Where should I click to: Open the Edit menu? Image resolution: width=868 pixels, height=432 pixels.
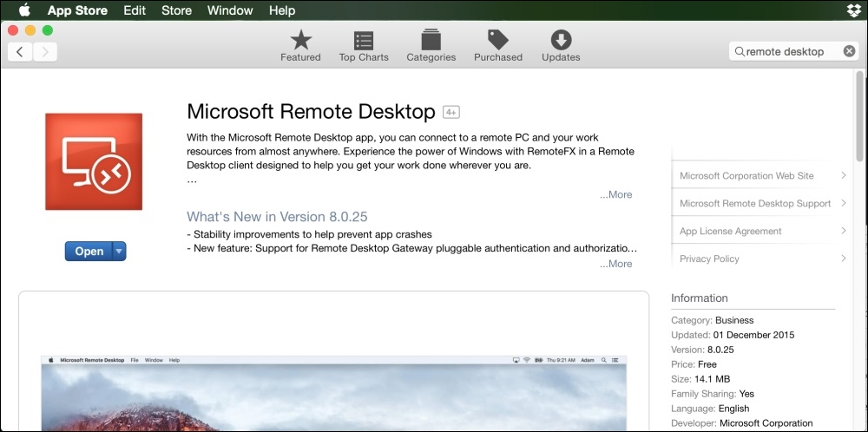[135, 10]
